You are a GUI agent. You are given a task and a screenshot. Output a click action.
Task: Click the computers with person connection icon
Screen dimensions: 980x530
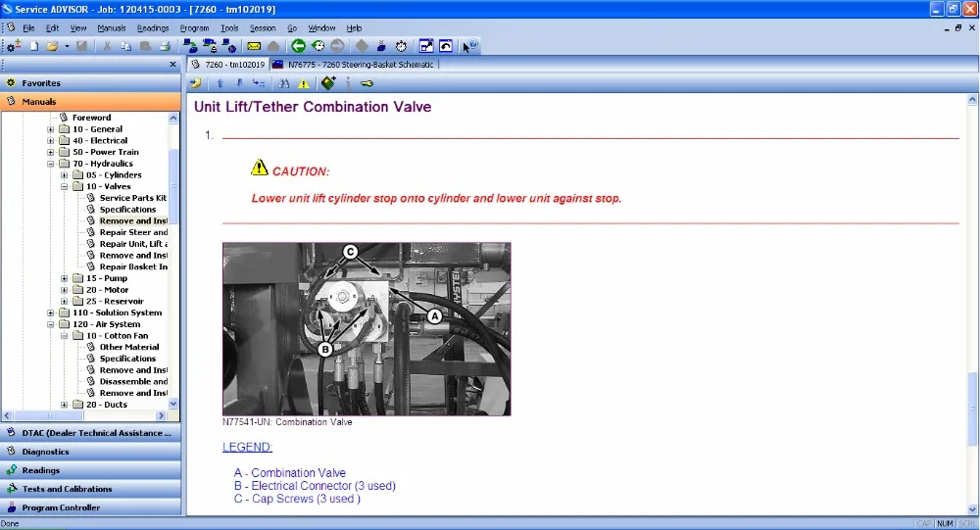pyautogui.click(x=210, y=46)
